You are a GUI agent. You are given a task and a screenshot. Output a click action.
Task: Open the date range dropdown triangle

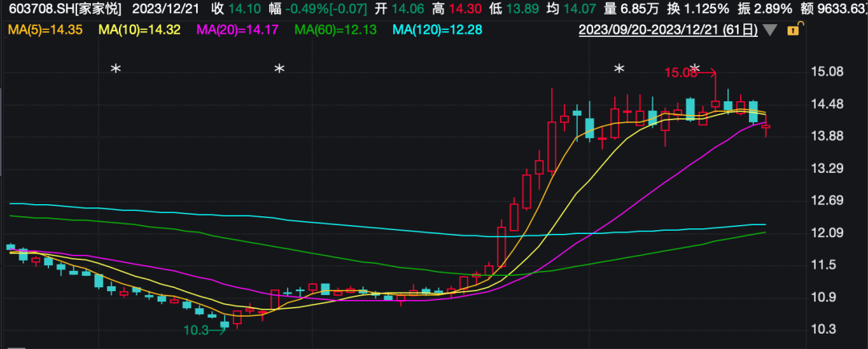tap(770, 31)
